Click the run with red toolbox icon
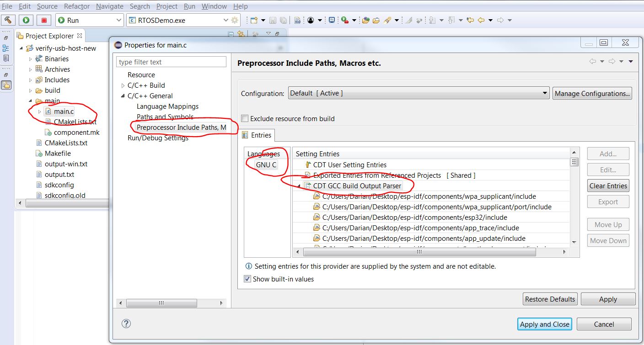This screenshot has width=644, height=345. point(345,20)
